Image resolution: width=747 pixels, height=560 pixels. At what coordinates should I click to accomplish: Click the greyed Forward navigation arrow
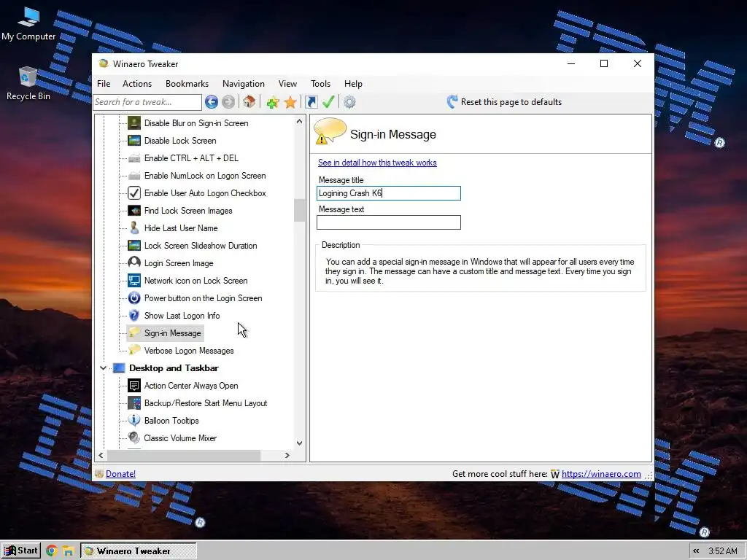point(228,102)
